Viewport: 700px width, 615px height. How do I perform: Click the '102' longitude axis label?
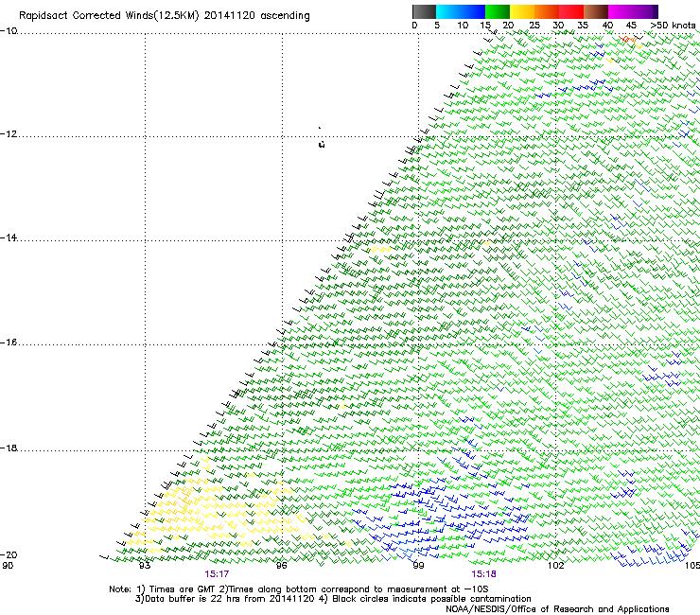(x=556, y=566)
